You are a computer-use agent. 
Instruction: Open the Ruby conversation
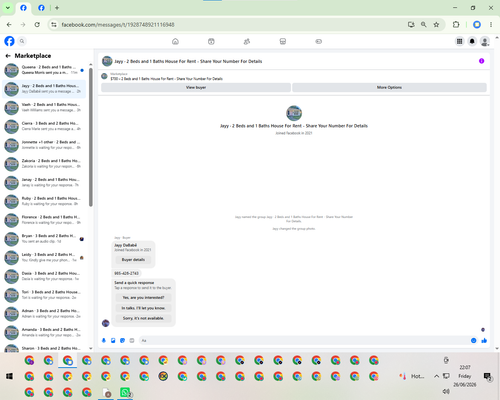coord(44,201)
